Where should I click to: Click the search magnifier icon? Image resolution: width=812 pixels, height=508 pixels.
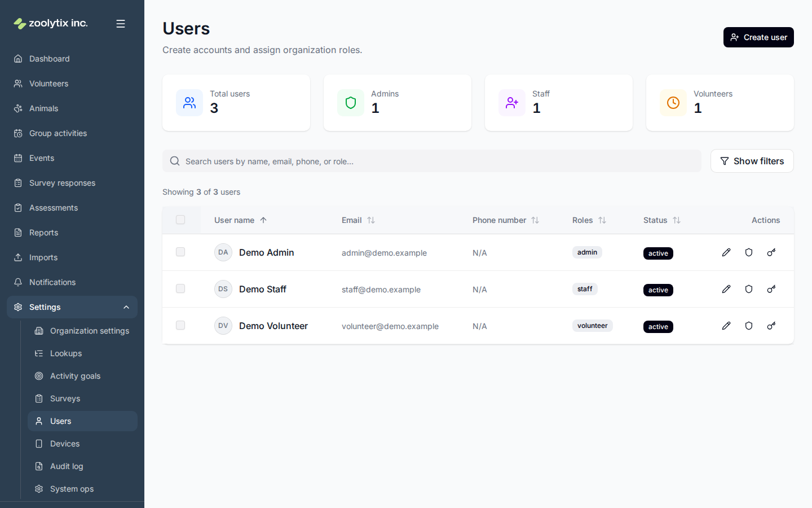[x=175, y=161]
